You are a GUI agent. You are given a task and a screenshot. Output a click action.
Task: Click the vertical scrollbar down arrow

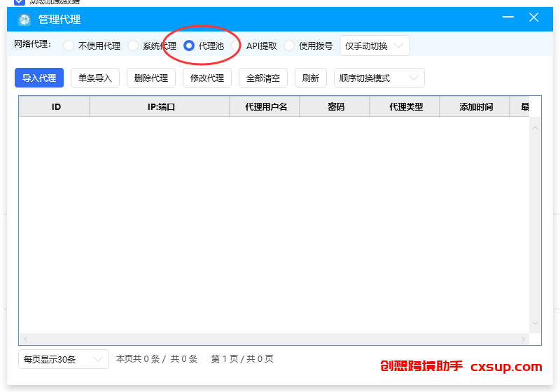point(535,323)
